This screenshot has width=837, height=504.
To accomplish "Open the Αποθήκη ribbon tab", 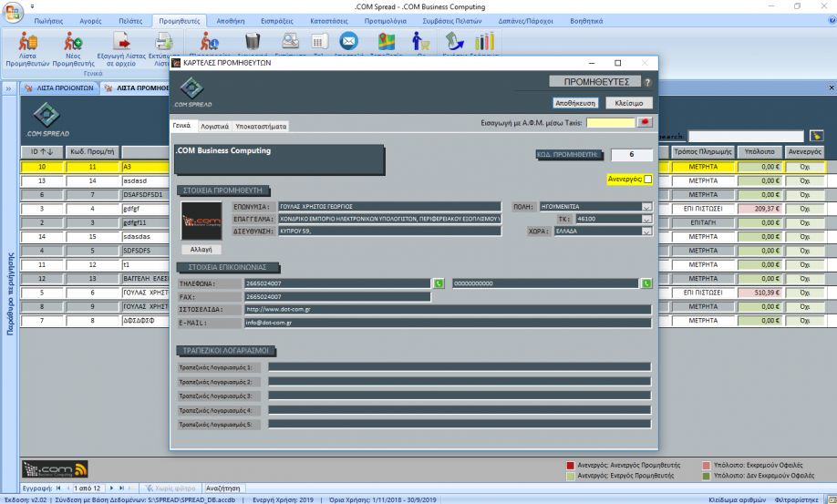I will [x=230, y=21].
